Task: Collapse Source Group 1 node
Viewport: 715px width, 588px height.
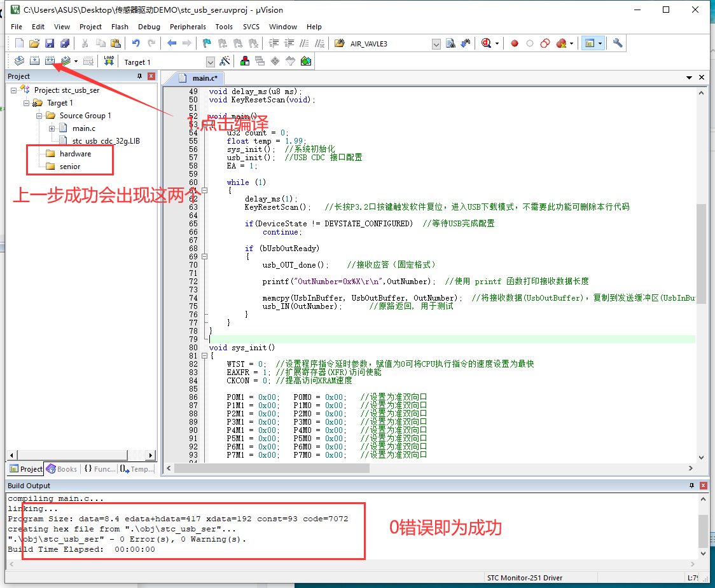Action: (x=39, y=116)
